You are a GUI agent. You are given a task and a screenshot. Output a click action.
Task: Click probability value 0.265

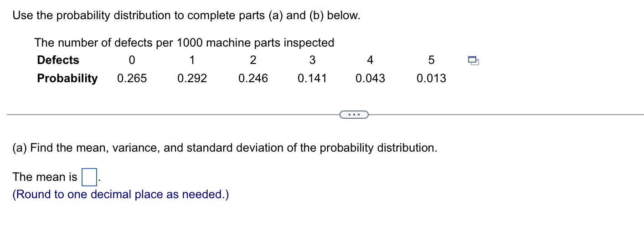coord(132,79)
